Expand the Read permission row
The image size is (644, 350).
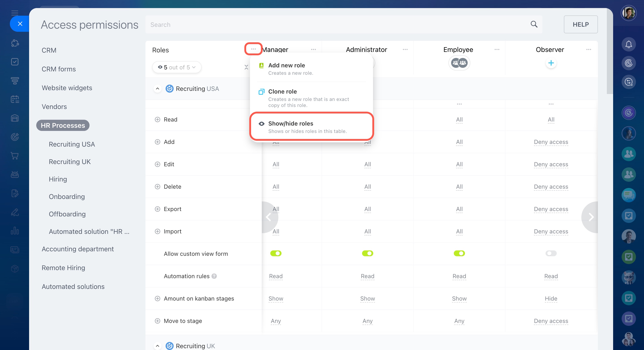click(x=158, y=120)
